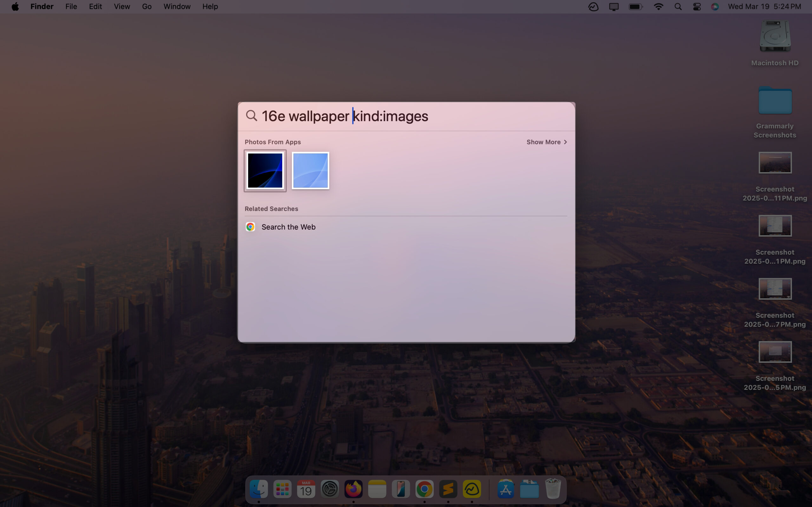Image resolution: width=812 pixels, height=507 pixels.
Task: Open the date and time notification area
Action: coord(764,7)
